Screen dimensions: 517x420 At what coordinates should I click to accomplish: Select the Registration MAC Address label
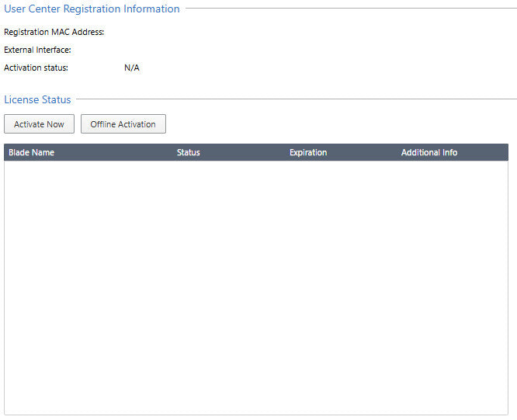pos(54,32)
